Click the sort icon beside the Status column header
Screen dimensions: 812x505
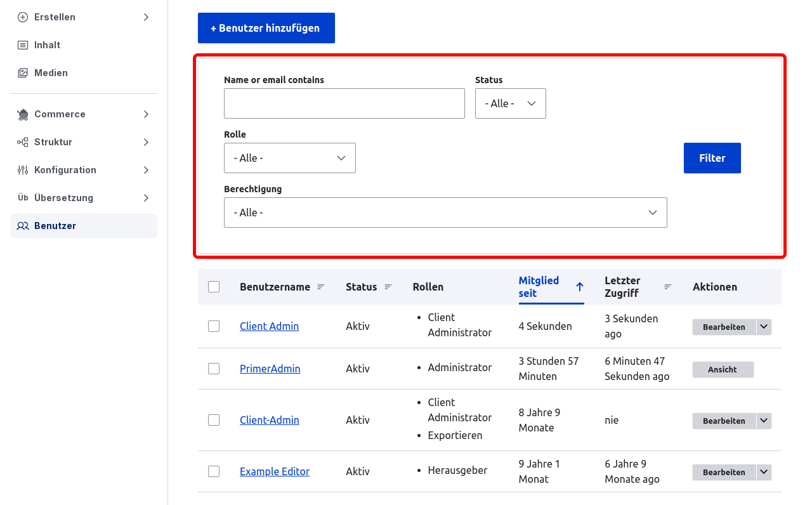(x=388, y=287)
